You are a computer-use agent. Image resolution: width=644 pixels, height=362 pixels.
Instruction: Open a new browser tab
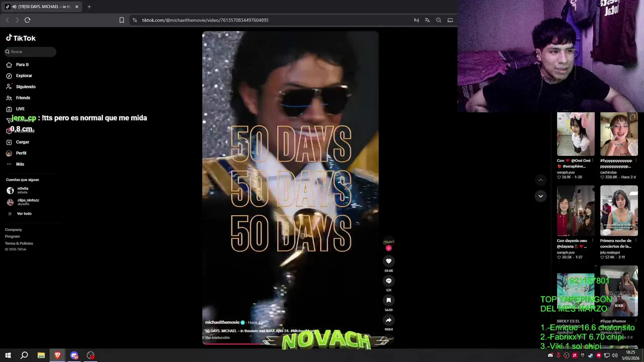pyautogui.click(x=89, y=7)
